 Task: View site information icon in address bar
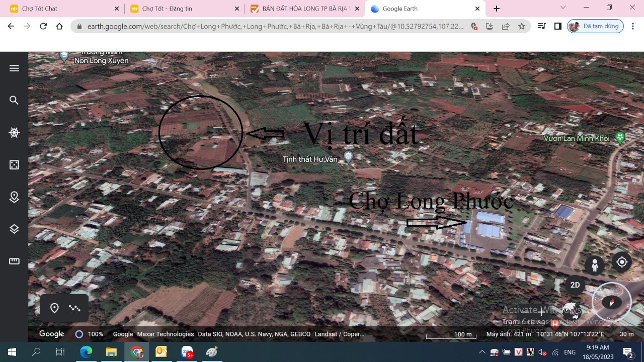pos(79,26)
